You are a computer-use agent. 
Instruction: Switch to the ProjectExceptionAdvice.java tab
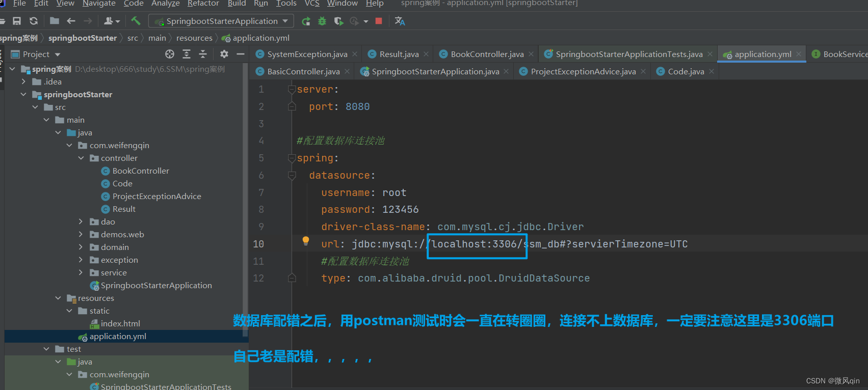point(583,71)
